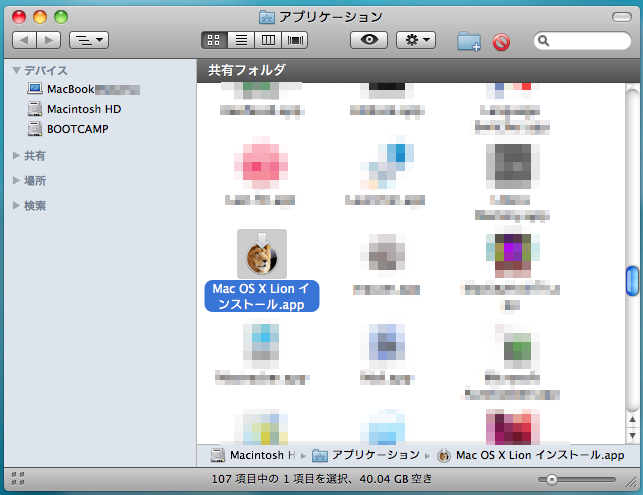Click the scroll down arrow
Viewport: 643px width, 495px height.
632,436
